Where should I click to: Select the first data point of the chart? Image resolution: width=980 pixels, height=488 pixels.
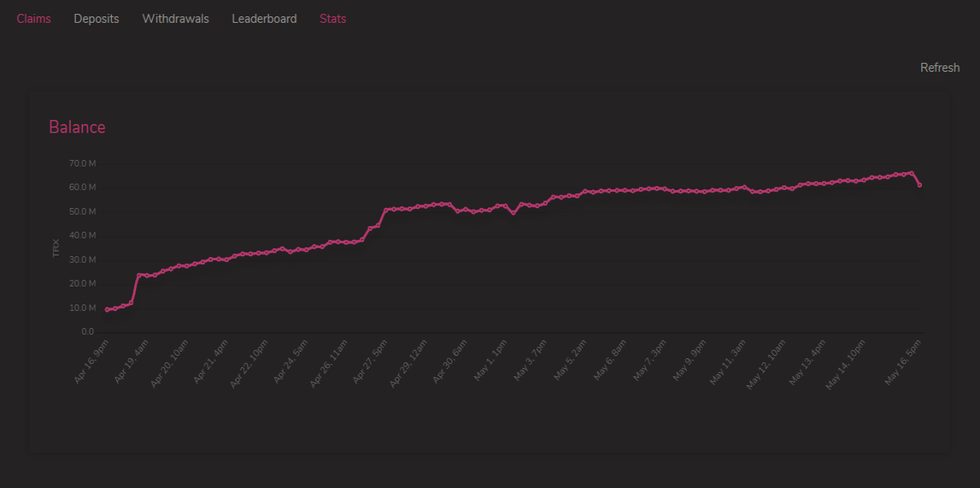pyautogui.click(x=107, y=310)
